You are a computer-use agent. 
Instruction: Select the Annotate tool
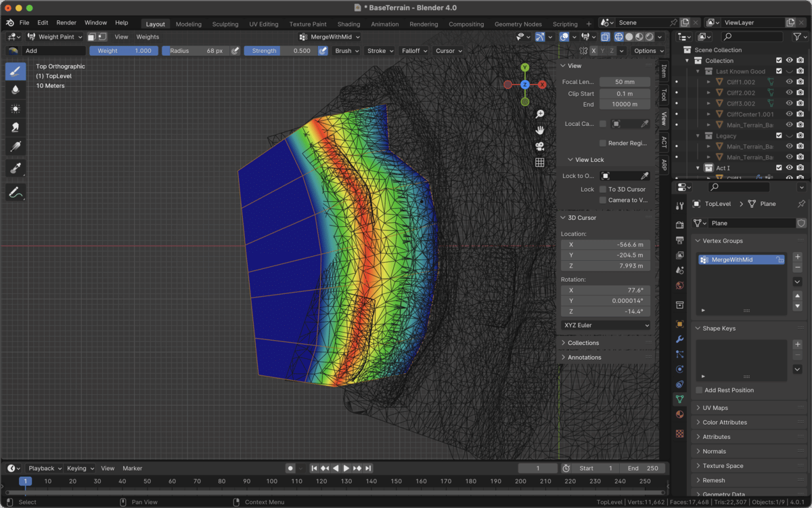pyautogui.click(x=16, y=193)
